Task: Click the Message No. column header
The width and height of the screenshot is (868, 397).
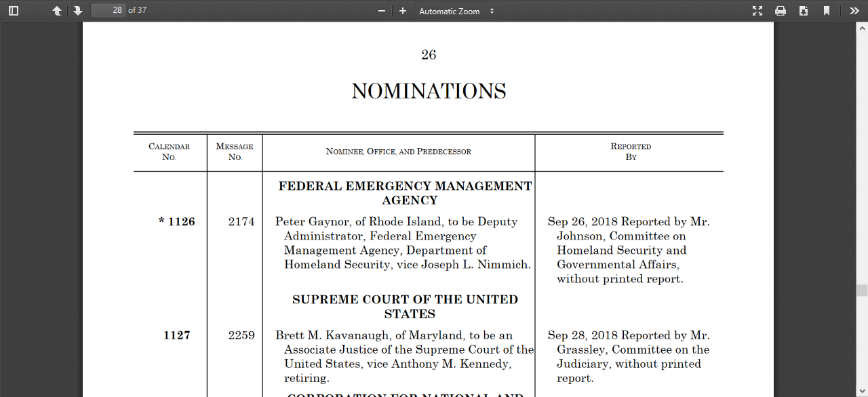Action: (x=235, y=151)
